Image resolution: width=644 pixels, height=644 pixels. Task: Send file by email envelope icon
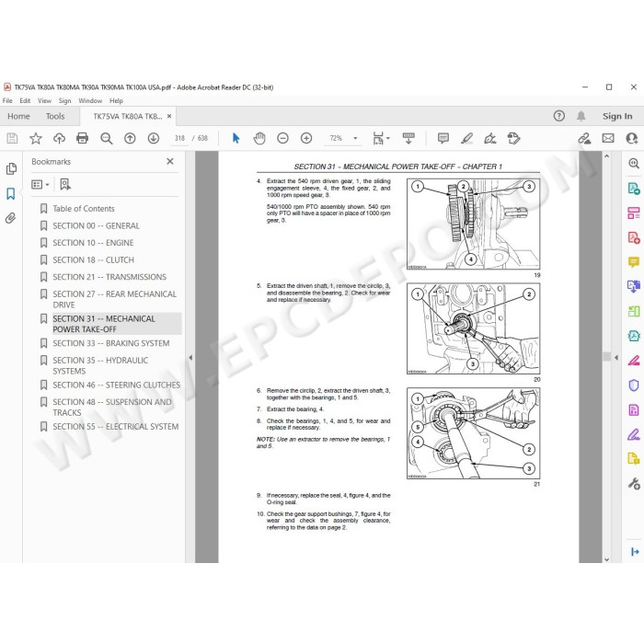pos(608,138)
